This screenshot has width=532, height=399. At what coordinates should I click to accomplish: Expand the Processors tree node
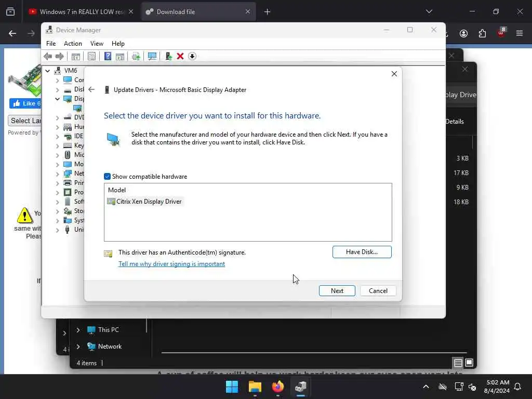pyautogui.click(x=57, y=192)
